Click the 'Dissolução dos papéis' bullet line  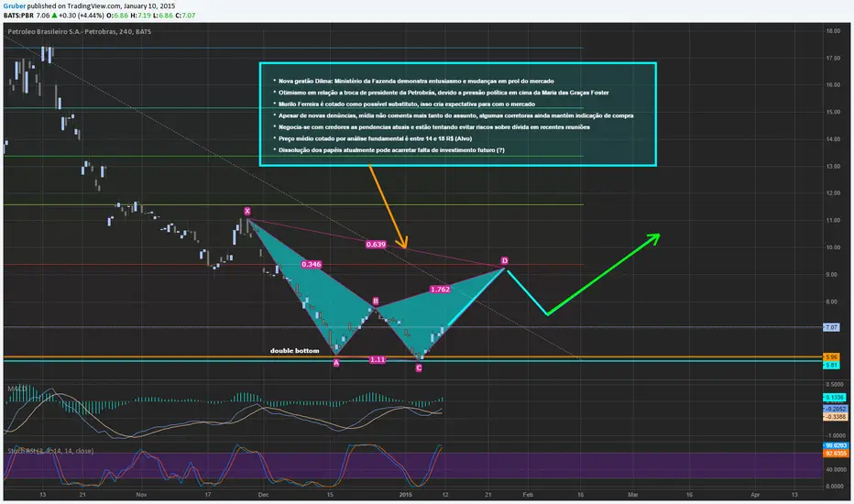click(x=391, y=150)
